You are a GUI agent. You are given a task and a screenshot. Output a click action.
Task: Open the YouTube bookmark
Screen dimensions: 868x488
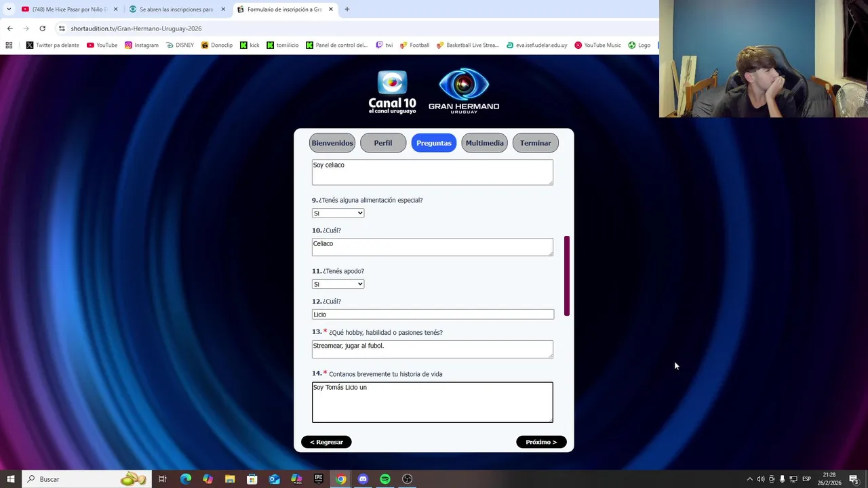click(x=102, y=45)
